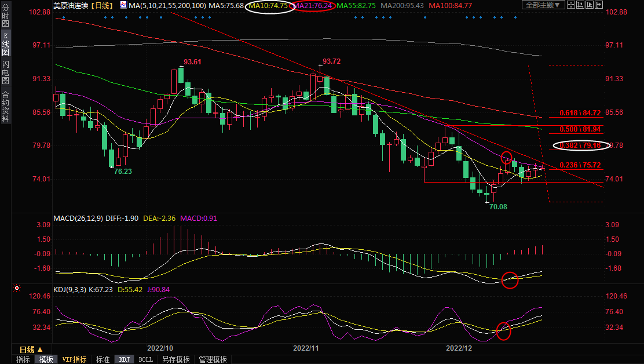Click the 另存模板 button
Viewport: 644px width, 364px height.
tap(175, 359)
